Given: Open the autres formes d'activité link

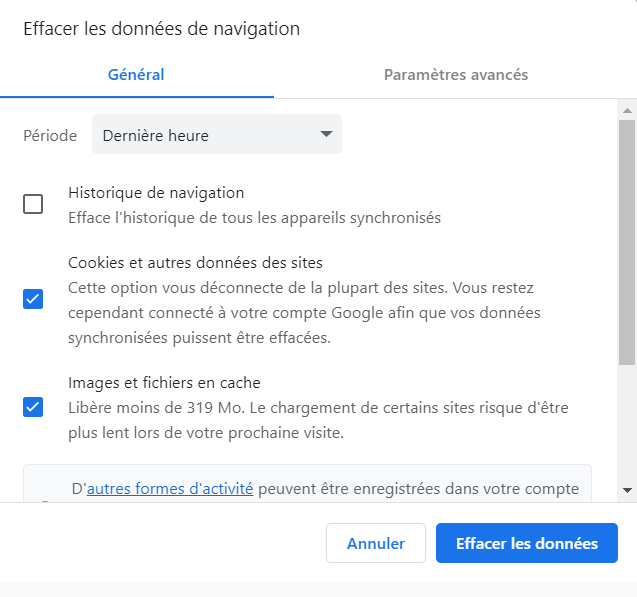Looking at the screenshot, I should (170, 489).
